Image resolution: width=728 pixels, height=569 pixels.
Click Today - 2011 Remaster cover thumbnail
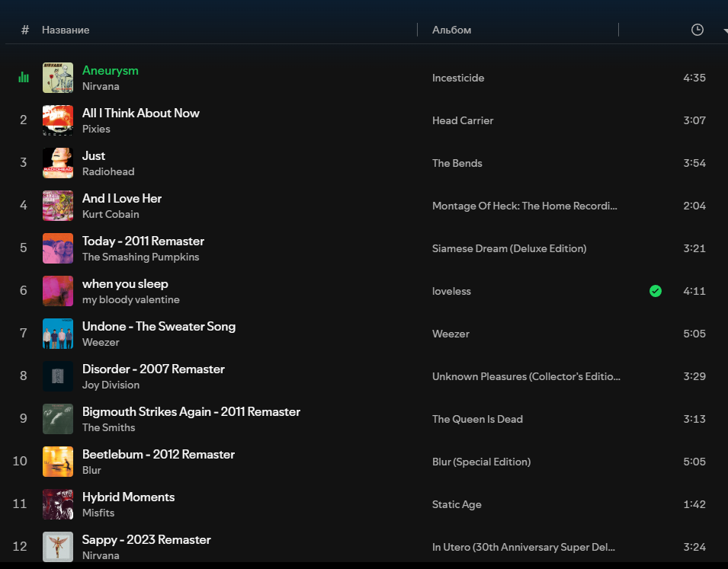[x=58, y=248]
